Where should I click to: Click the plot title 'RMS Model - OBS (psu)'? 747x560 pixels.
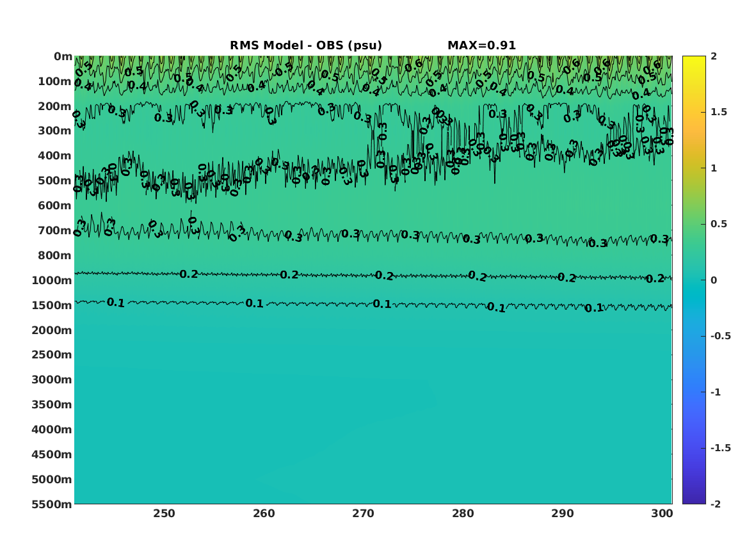tap(306, 45)
